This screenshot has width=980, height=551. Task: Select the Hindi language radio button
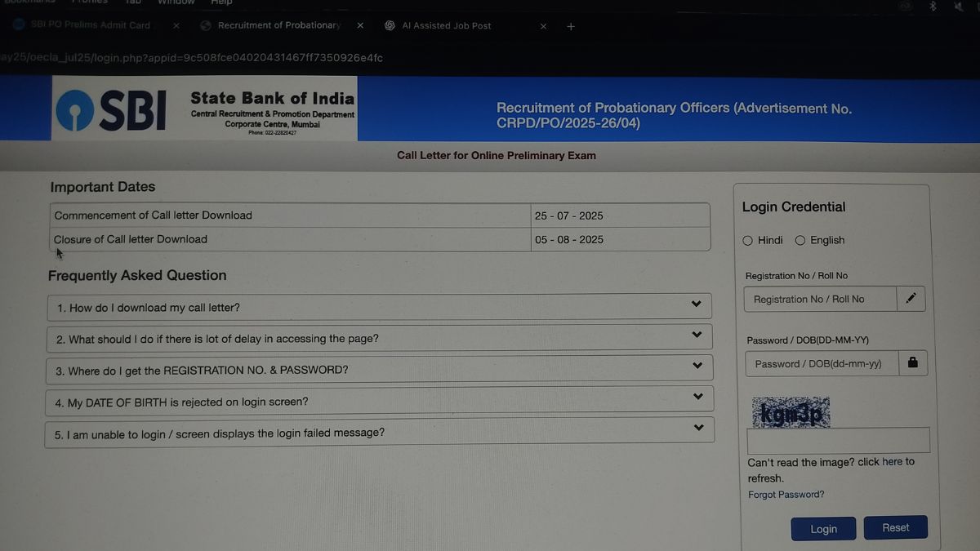(x=748, y=241)
